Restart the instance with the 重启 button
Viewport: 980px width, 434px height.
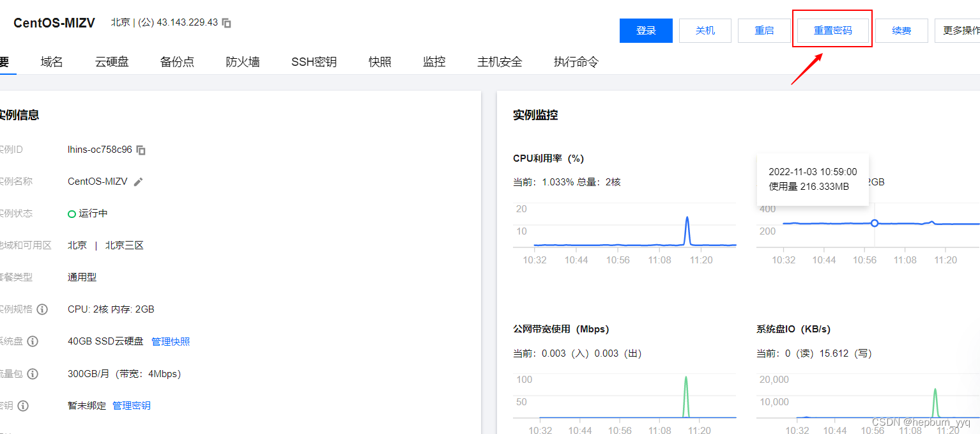coord(764,29)
